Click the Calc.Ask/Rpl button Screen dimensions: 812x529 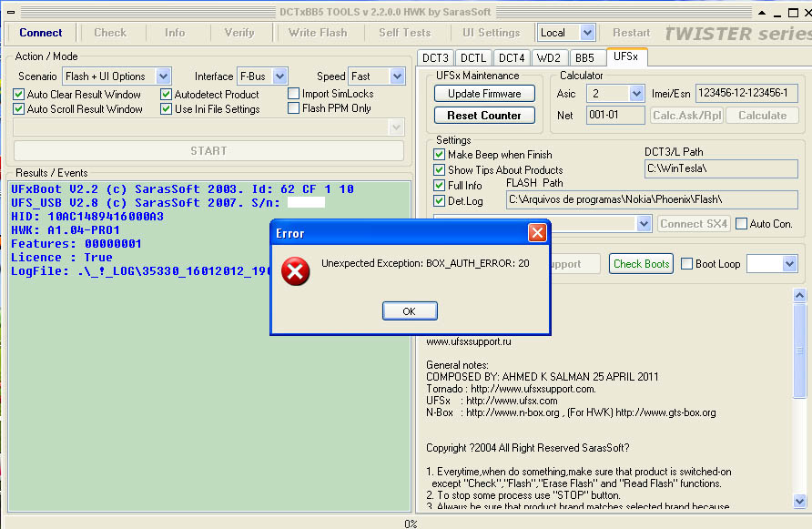[x=686, y=115]
